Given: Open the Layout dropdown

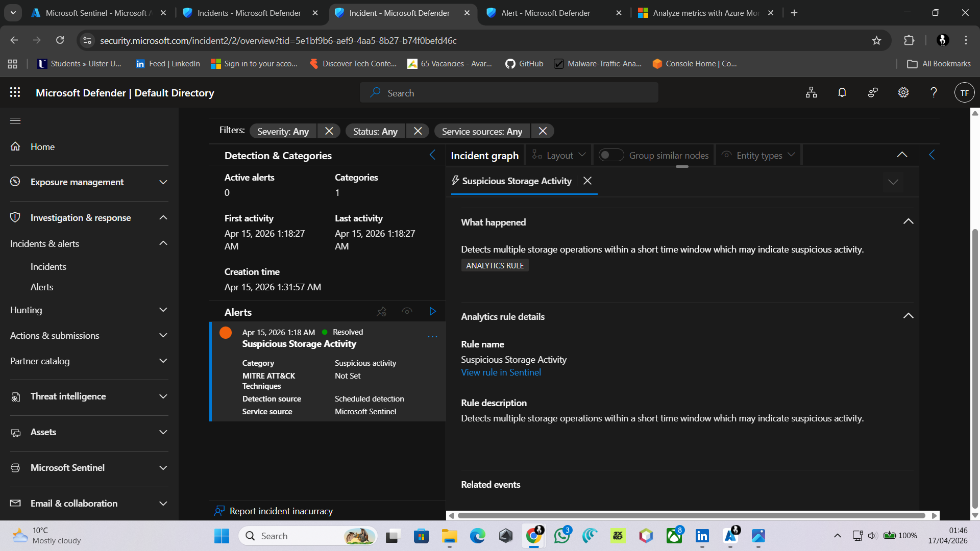Looking at the screenshot, I should point(559,155).
